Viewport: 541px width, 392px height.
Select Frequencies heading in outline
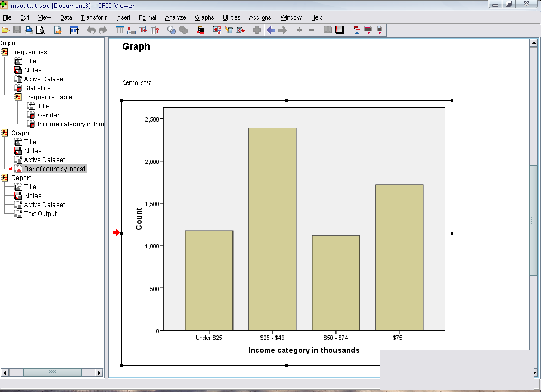click(x=29, y=52)
